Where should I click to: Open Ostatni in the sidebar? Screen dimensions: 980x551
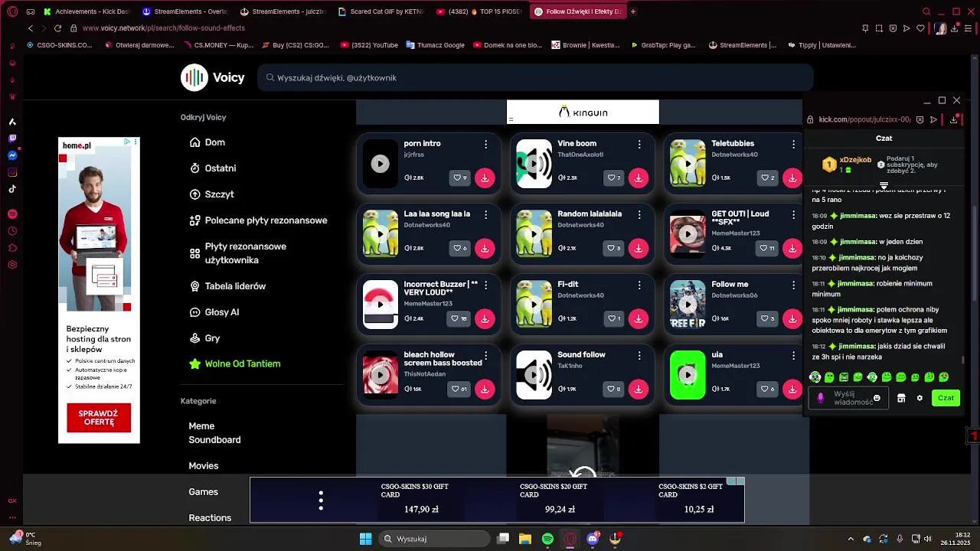213,168
